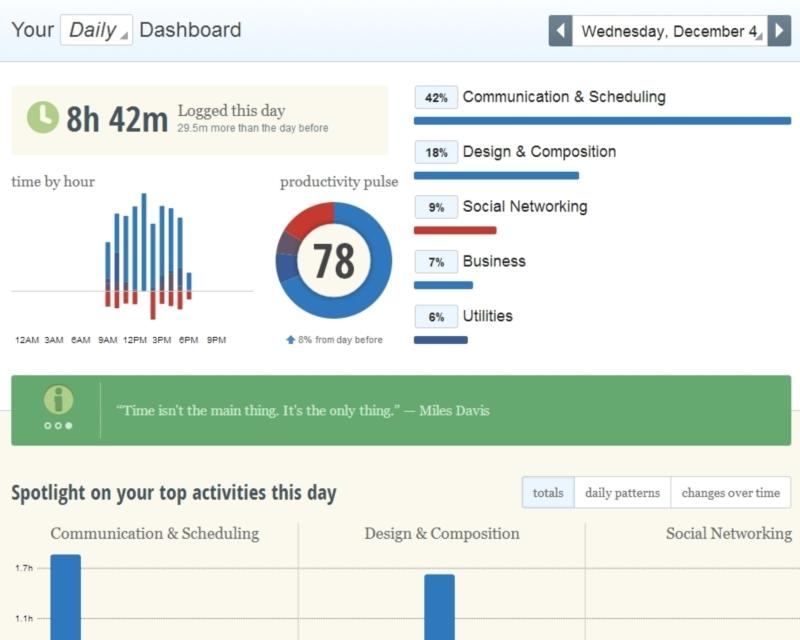Open the Business category link

pyautogui.click(x=494, y=261)
